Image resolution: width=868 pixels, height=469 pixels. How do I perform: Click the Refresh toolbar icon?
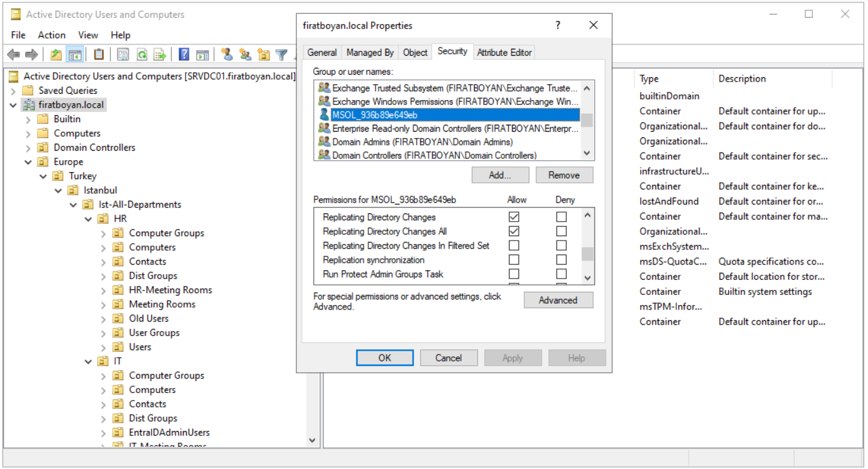(142, 55)
